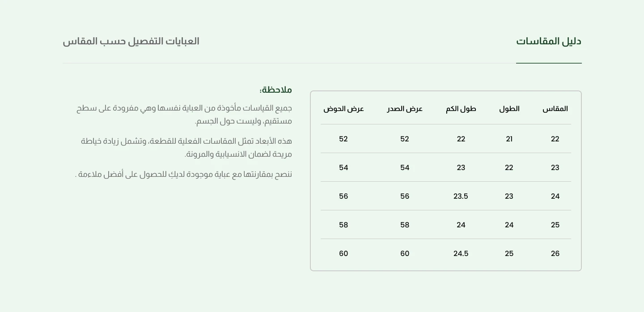Click the paragraph starting with ننصح بمقارنتها
644x312 pixels.
(183, 175)
